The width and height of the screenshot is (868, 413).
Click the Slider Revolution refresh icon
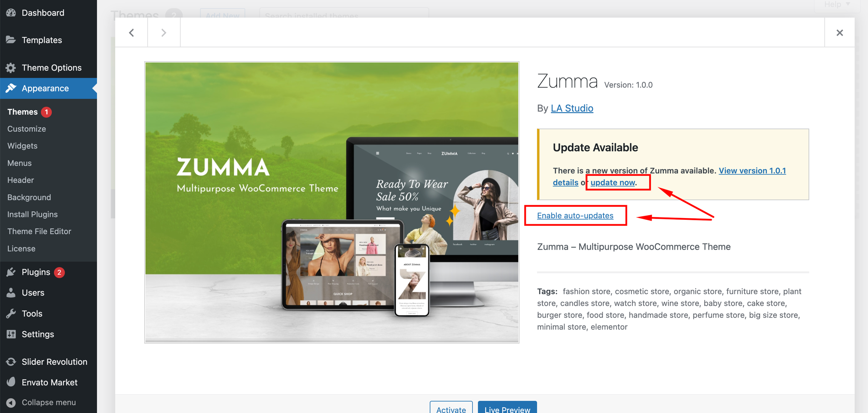[11, 362]
